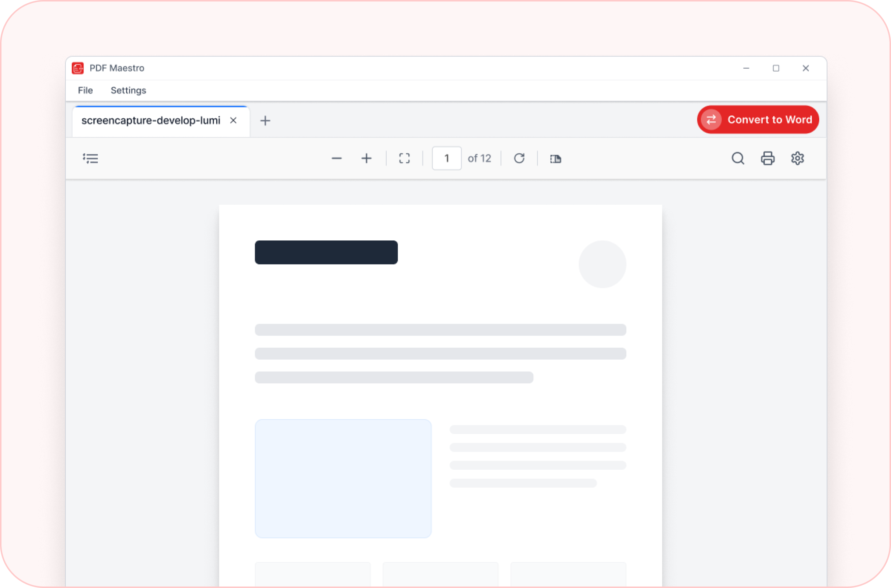The image size is (891, 588).
Task: Activate the fit-to-screen icon
Action: pos(404,158)
